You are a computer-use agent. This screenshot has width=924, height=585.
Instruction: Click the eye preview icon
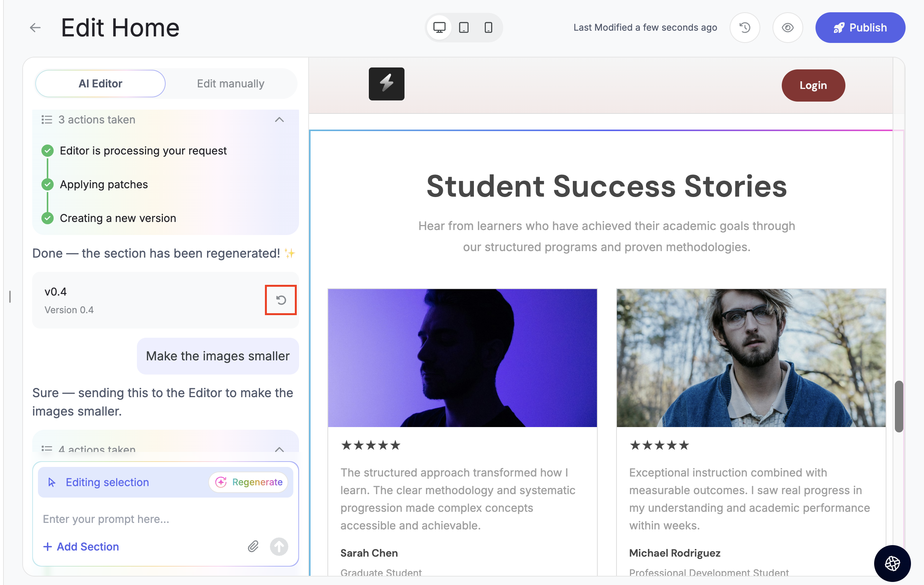(788, 28)
